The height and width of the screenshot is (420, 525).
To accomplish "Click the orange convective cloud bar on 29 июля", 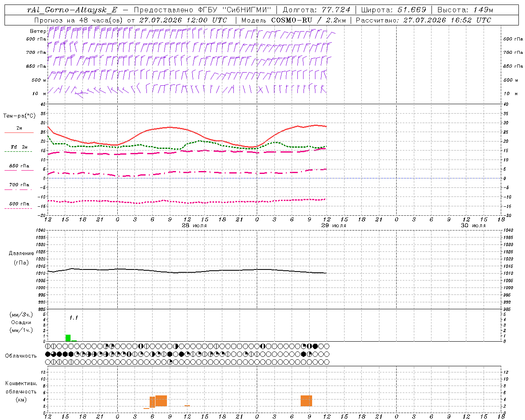I will pyautogui.click(x=306, y=401).
